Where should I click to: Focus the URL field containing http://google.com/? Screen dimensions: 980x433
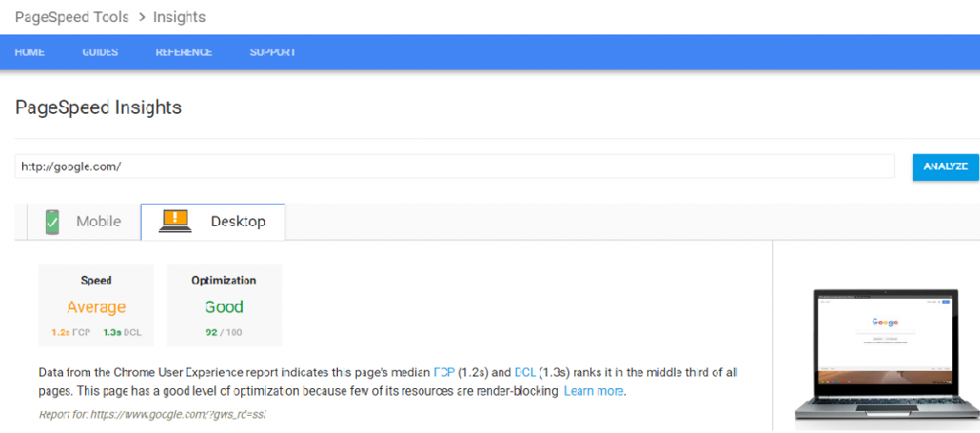(x=455, y=166)
